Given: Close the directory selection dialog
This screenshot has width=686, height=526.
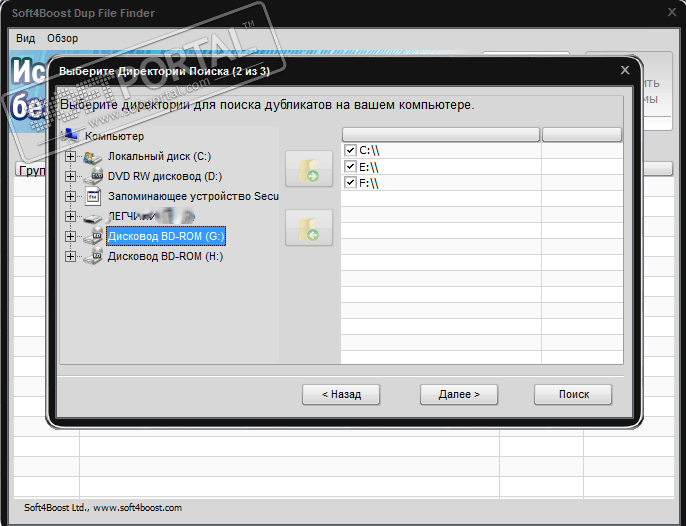Looking at the screenshot, I should 625,70.
